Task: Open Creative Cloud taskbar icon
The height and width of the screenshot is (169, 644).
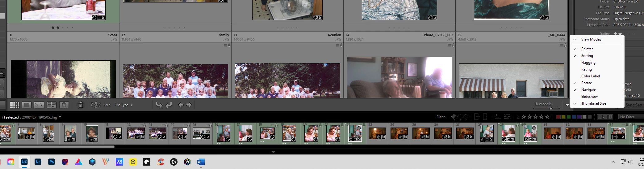Action: click(x=11, y=162)
